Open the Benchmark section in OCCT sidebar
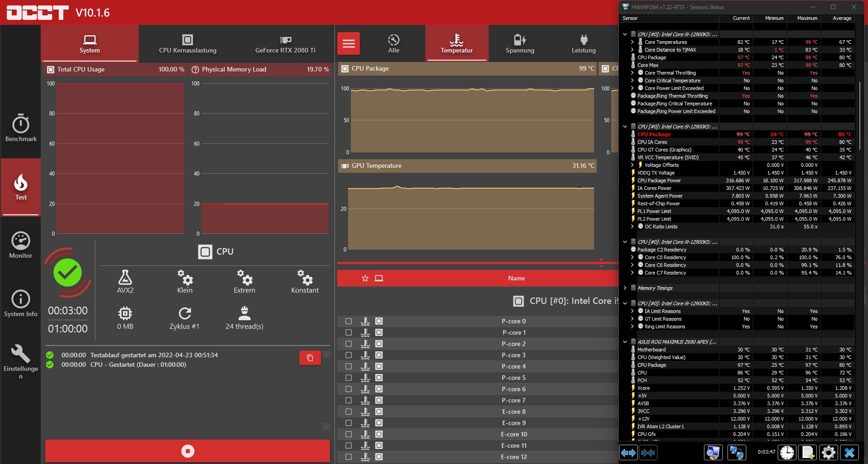The height and width of the screenshot is (464, 868). [21, 128]
